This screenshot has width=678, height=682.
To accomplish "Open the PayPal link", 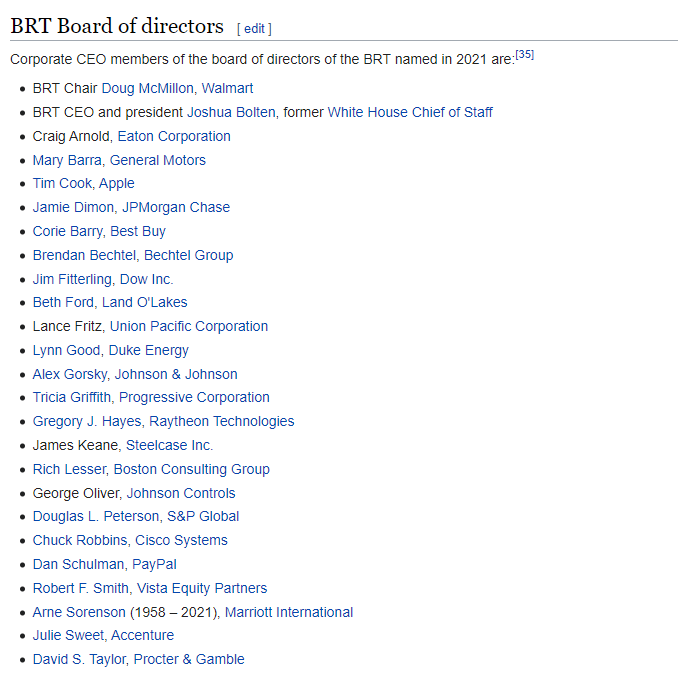I will [x=154, y=564].
